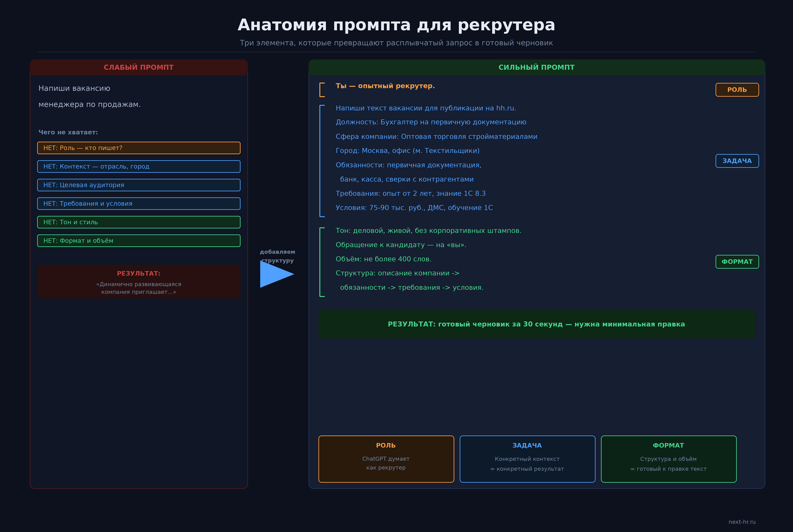Click the text 'Конкретный контекст = конкретный результат'
The width and height of the screenshot is (793, 532).
(527, 464)
